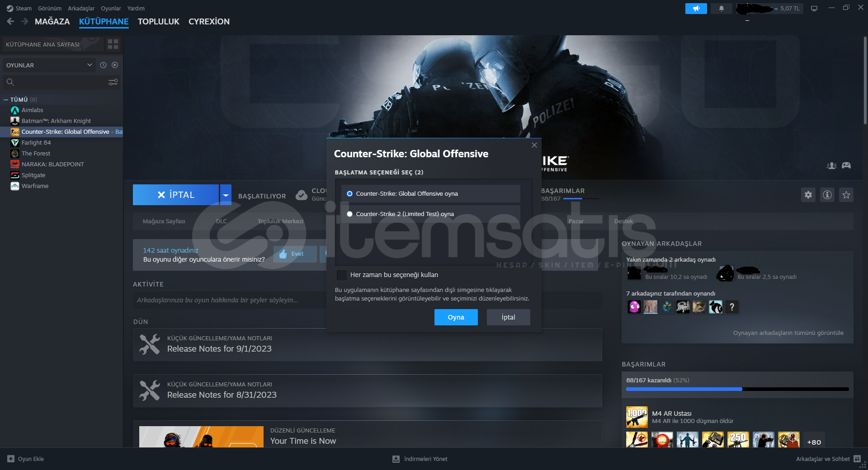Image resolution: width=868 pixels, height=470 pixels.
Task: Open Topluluk Merkezi link
Action: [280, 221]
